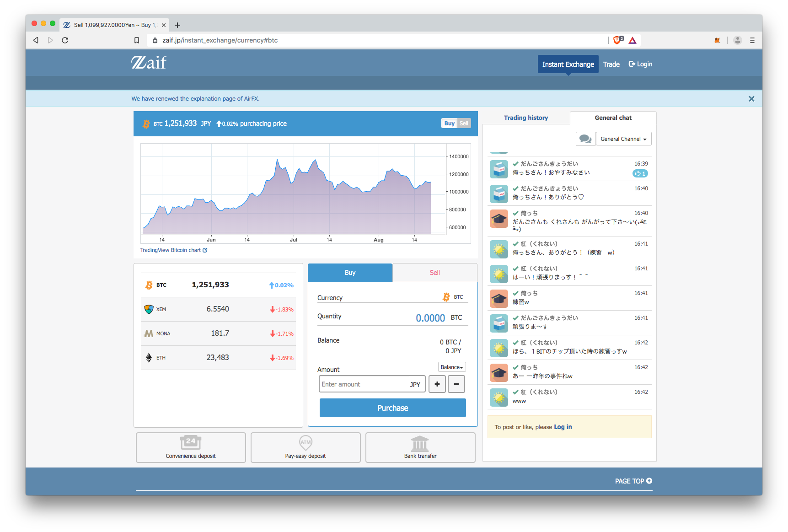
Task: Switch to Trading history tab
Action: (x=526, y=118)
